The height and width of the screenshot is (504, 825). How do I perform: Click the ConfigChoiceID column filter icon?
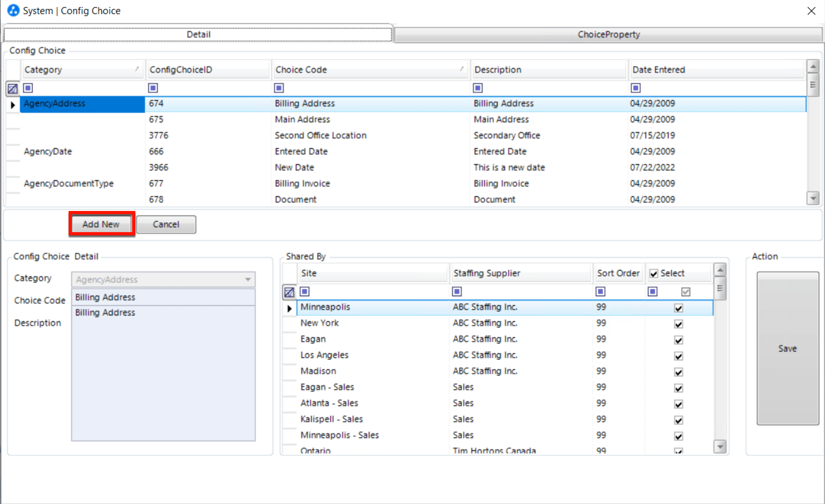[153, 88]
